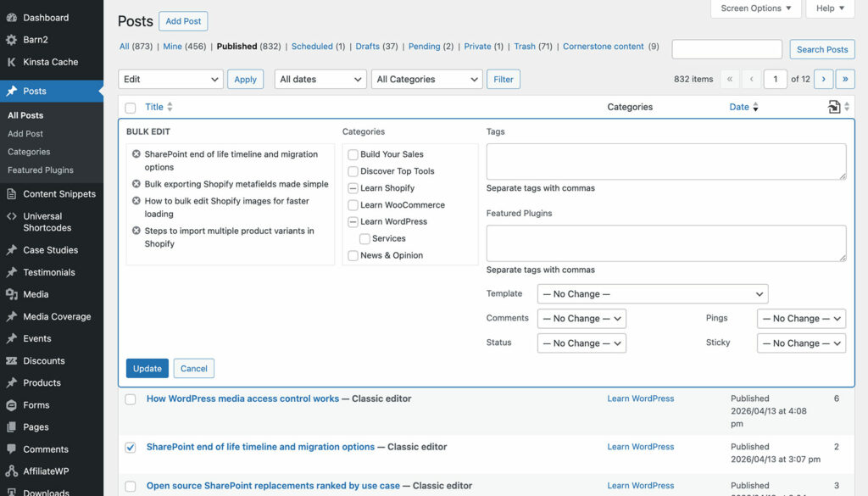Viewport: 868px width, 496px height.
Task: Click the Featured Plugins text area
Action: pos(666,243)
